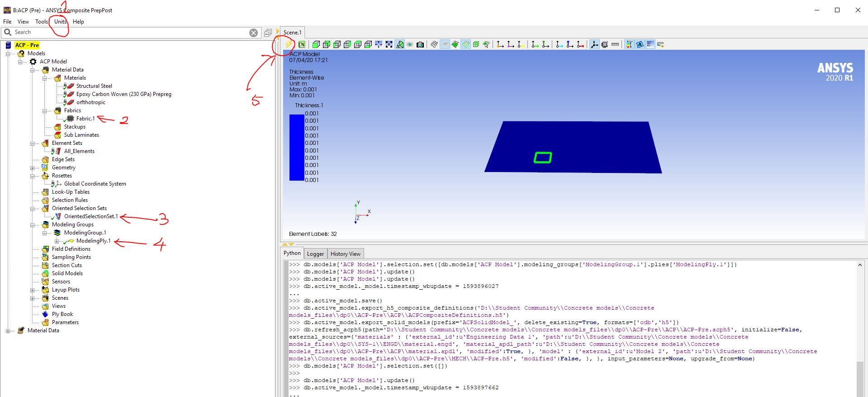Screen dimensions: 868x397
Task: Click the Global Coordinate System rosette
Action: pyautogui.click(x=95, y=184)
